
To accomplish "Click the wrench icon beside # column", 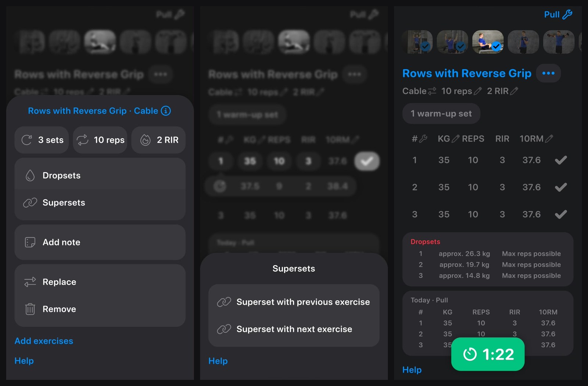I will click(423, 139).
